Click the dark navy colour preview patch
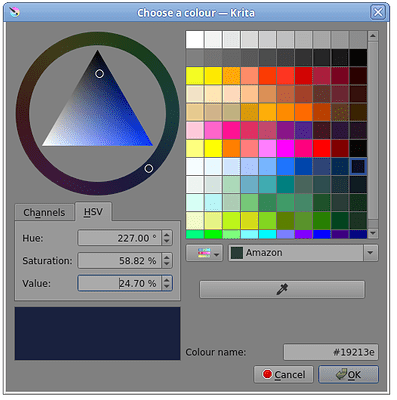The width and height of the screenshot is (397, 400). 98,333
